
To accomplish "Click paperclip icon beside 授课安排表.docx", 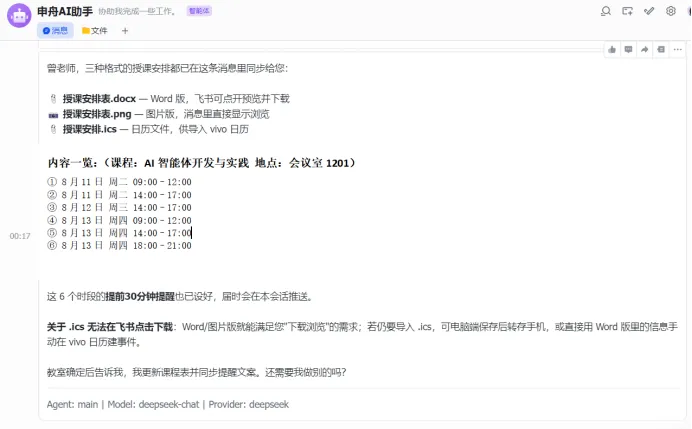I will [x=53, y=98].
